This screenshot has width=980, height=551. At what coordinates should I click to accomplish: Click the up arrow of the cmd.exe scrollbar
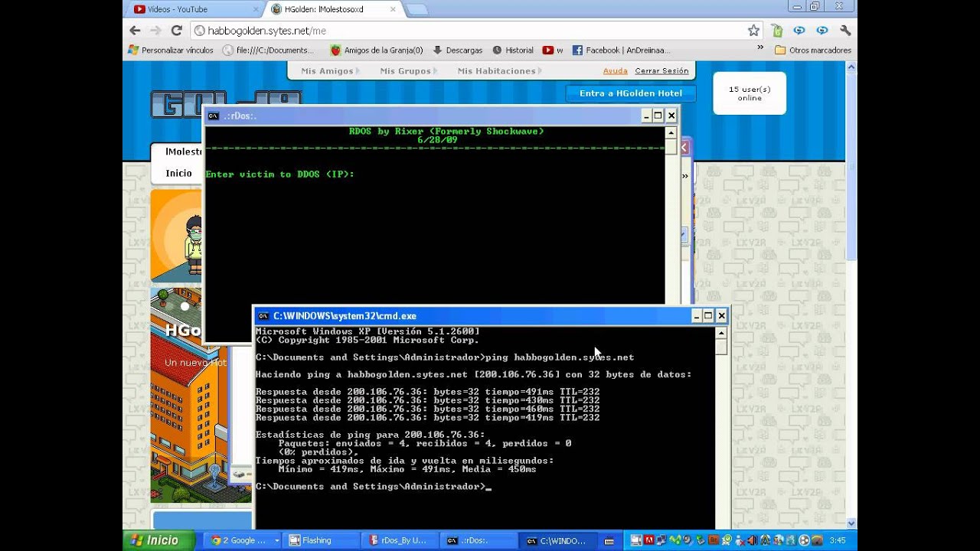[720, 333]
